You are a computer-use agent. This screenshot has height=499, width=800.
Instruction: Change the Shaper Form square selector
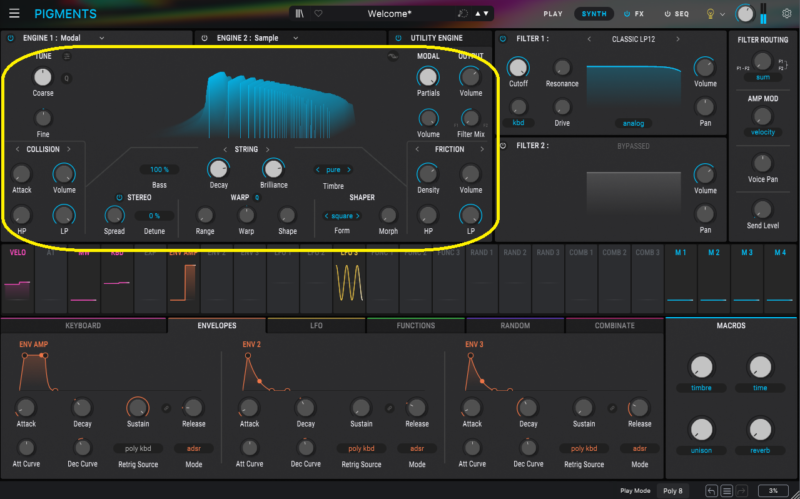click(342, 216)
